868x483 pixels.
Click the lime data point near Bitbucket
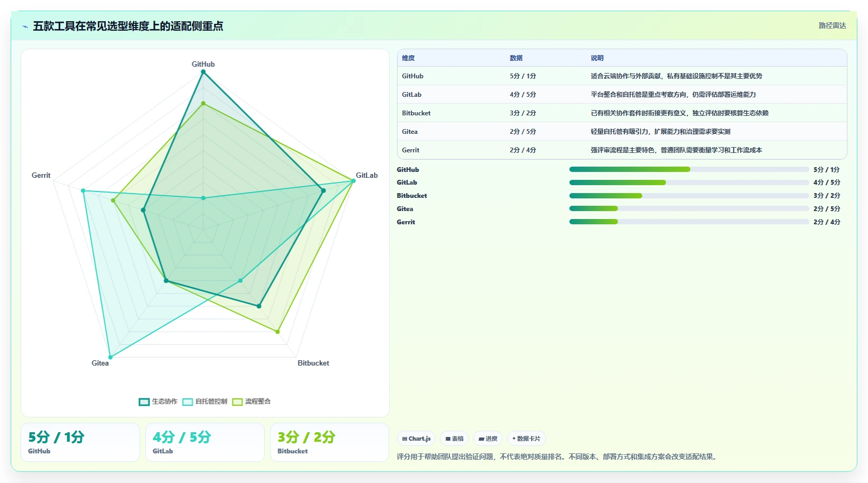278,332
